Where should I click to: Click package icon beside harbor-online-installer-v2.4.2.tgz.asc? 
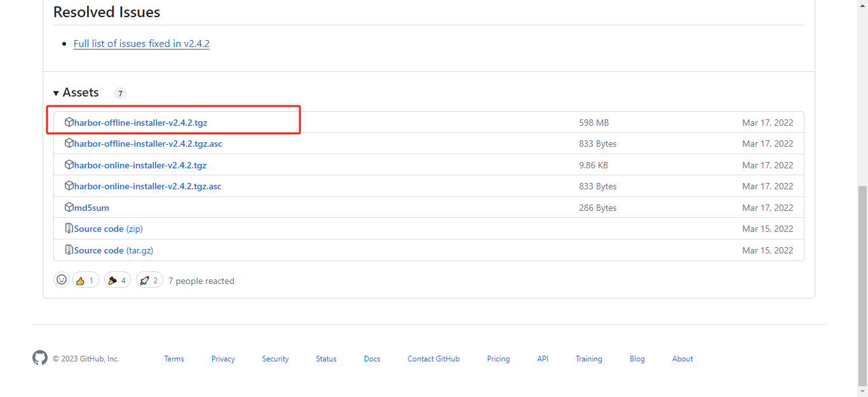69,186
